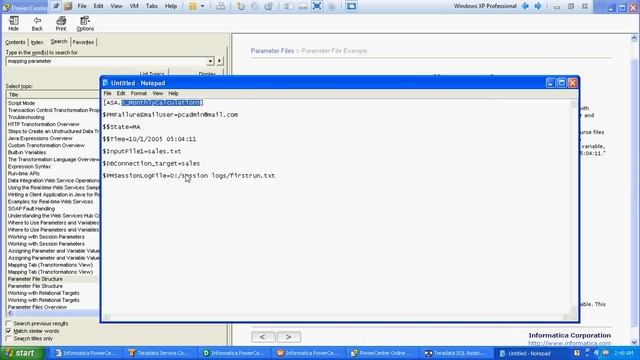This screenshot has width=640, height=360.
Task: Click the $InputFile1=sales.txt line in Notepad
Action: tap(142, 151)
